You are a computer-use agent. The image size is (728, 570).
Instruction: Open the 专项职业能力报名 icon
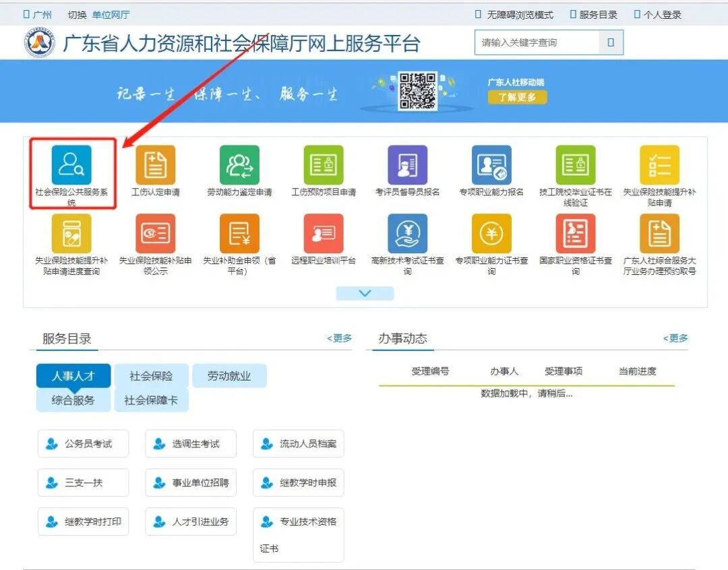coord(491,165)
